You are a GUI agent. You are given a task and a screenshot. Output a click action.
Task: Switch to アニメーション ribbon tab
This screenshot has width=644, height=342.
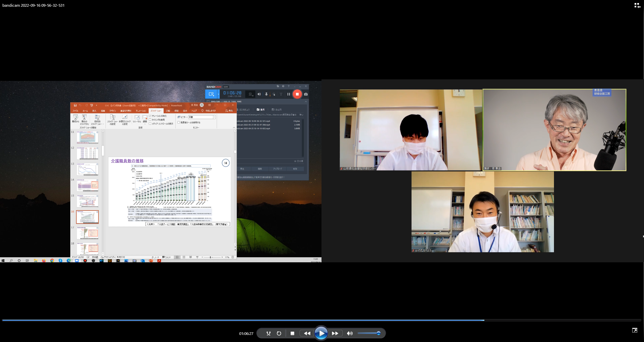(141, 111)
